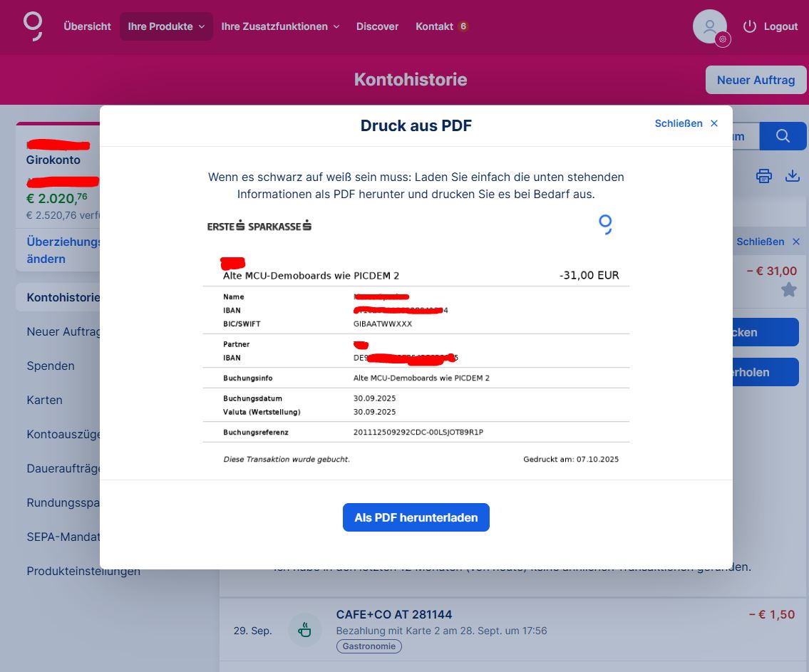Screen dimensions: 809x672
Task: Click Buchungsreferenz value 201112509292CDC-00LSJOTB9R1P
Action: (418, 432)
